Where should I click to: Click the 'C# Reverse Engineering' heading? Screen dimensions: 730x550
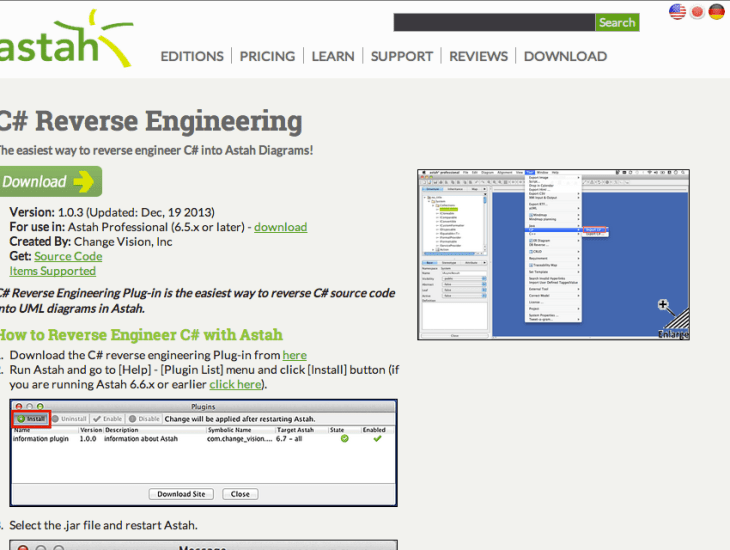[x=151, y=121]
